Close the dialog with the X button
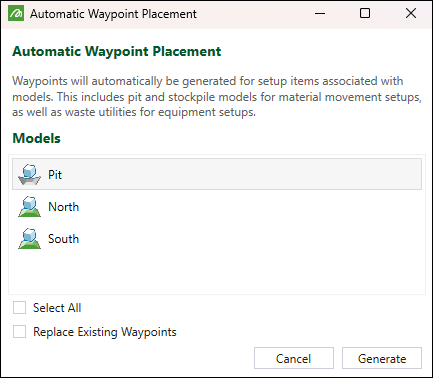433x378 pixels. (x=411, y=14)
